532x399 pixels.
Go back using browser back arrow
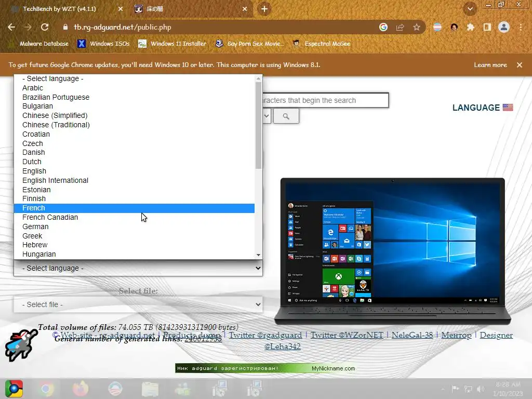(x=11, y=27)
